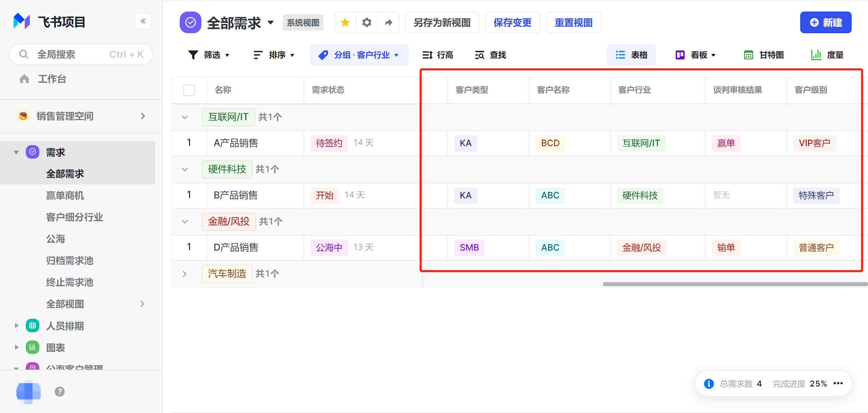Expand the 销售管理空间 chevron

click(x=143, y=116)
